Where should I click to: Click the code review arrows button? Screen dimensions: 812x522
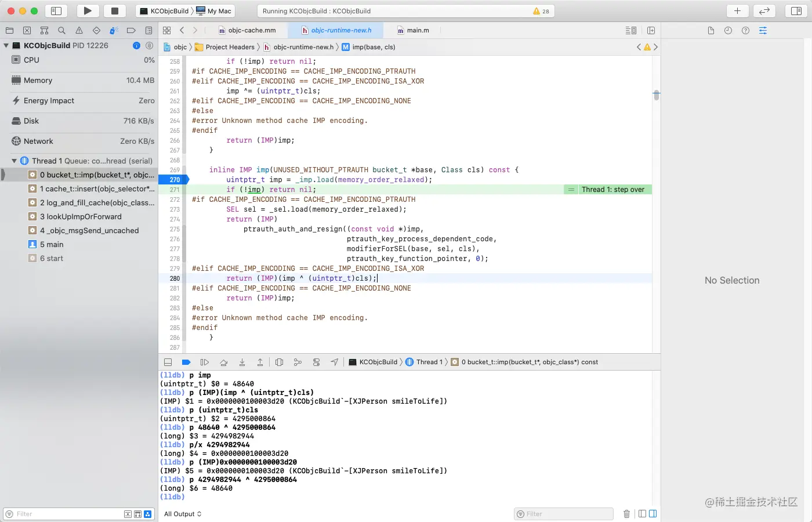click(764, 10)
